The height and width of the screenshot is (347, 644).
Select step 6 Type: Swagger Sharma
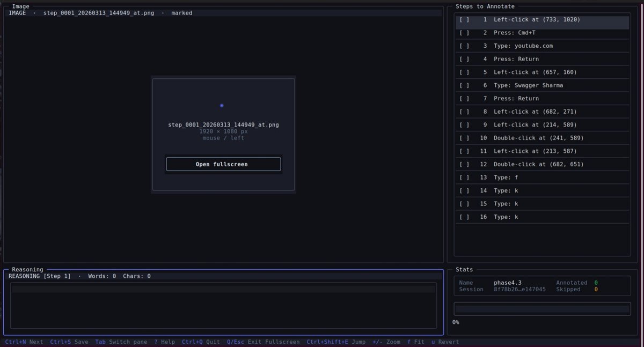542,85
